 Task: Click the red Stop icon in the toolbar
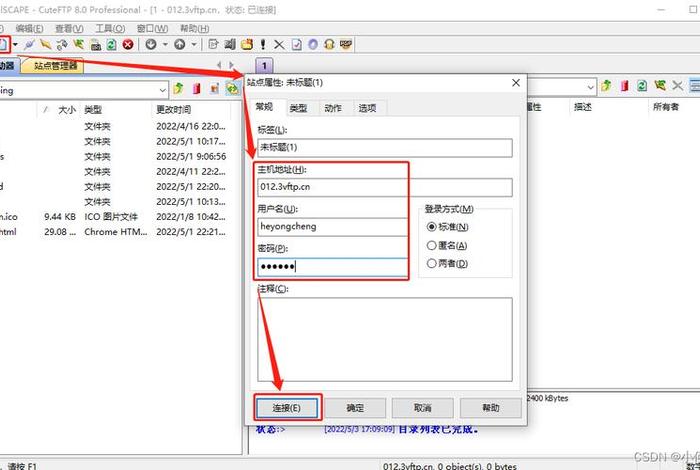[128, 44]
